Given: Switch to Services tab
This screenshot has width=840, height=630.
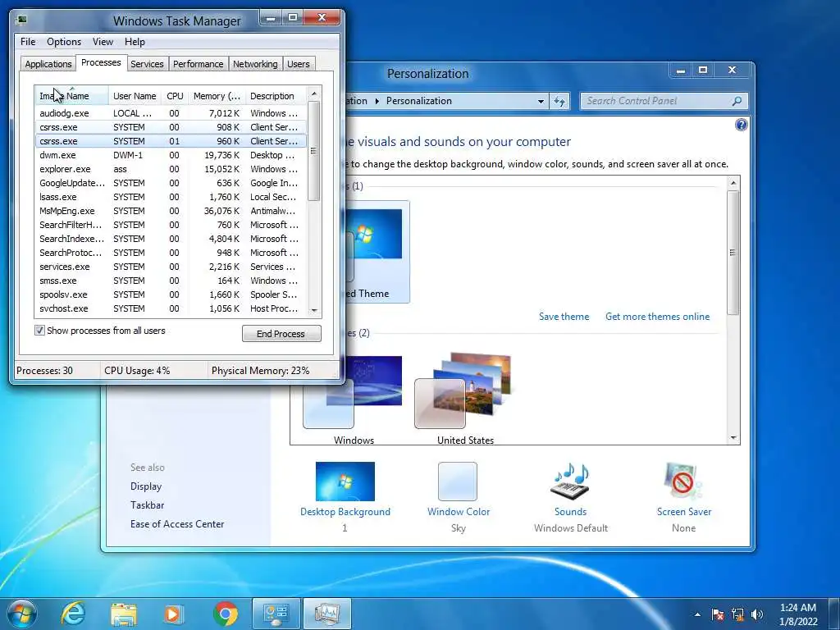Looking at the screenshot, I should click(147, 64).
